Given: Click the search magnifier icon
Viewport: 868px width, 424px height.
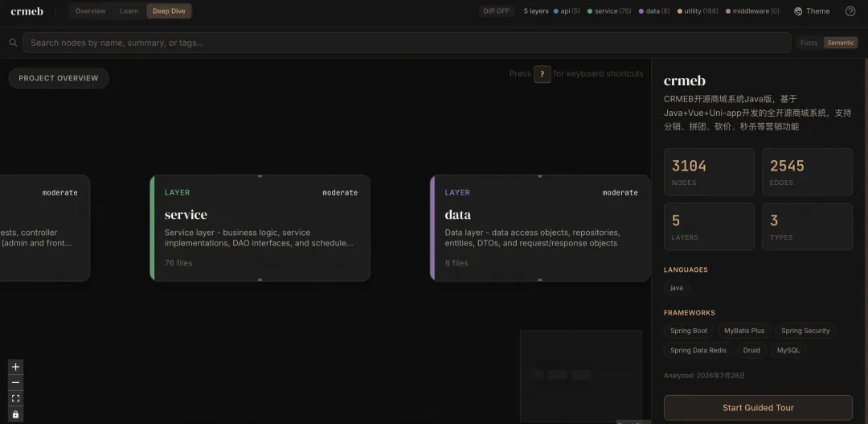Looking at the screenshot, I should coord(14,43).
